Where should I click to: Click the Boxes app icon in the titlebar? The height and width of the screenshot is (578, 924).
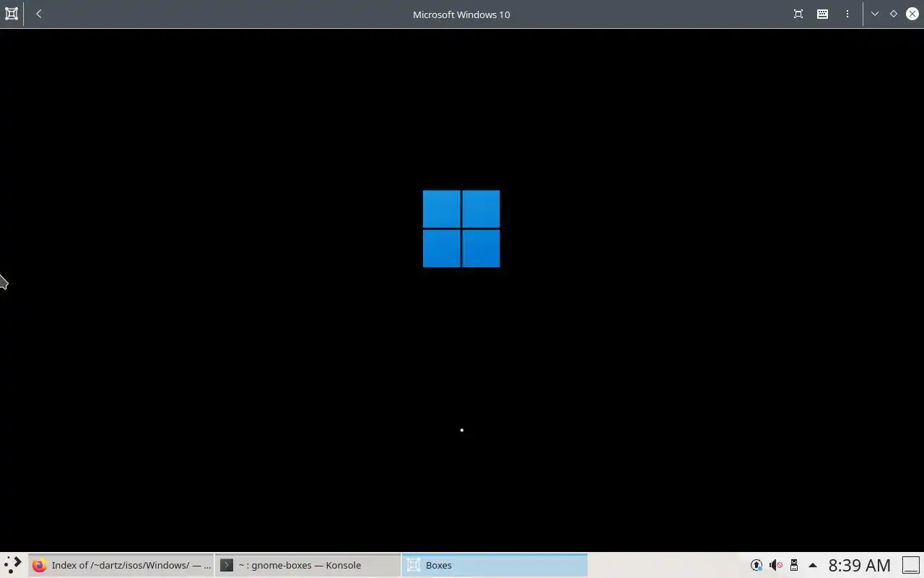tap(12, 14)
